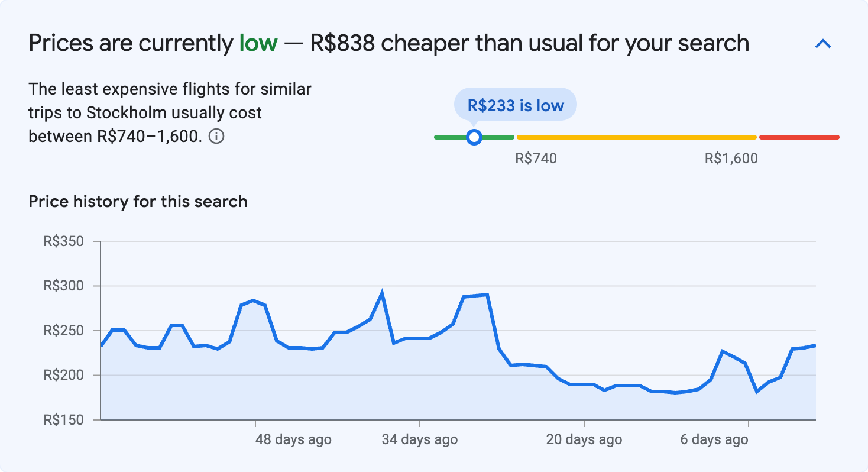
Task: Toggle visibility of the price tooltip
Action: click(x=514, y=104)
